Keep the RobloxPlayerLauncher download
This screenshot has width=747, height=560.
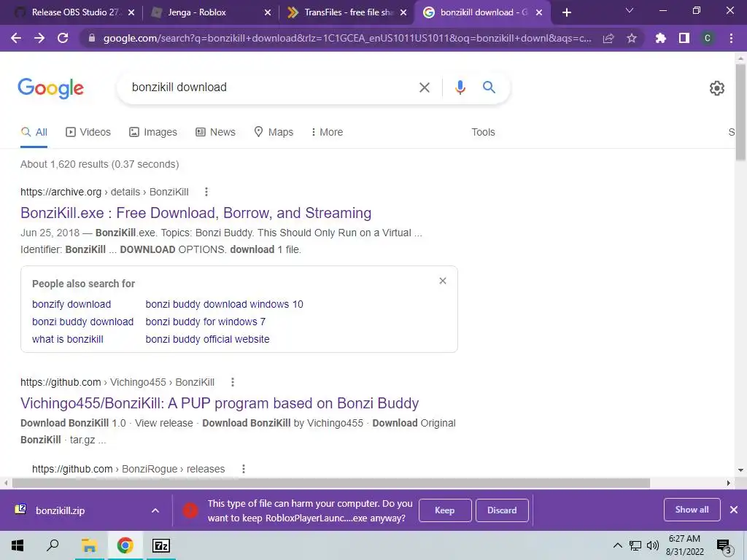click(x=445, y=510)
